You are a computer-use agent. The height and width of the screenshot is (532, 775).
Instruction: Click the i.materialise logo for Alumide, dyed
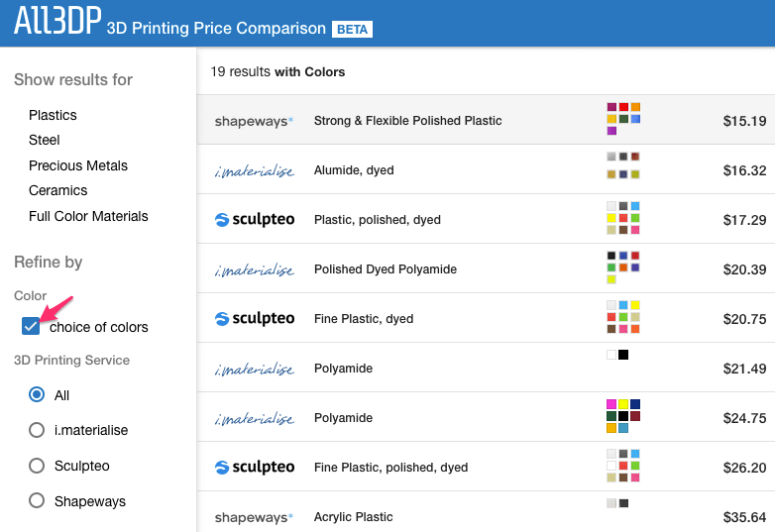click(254, 171)
